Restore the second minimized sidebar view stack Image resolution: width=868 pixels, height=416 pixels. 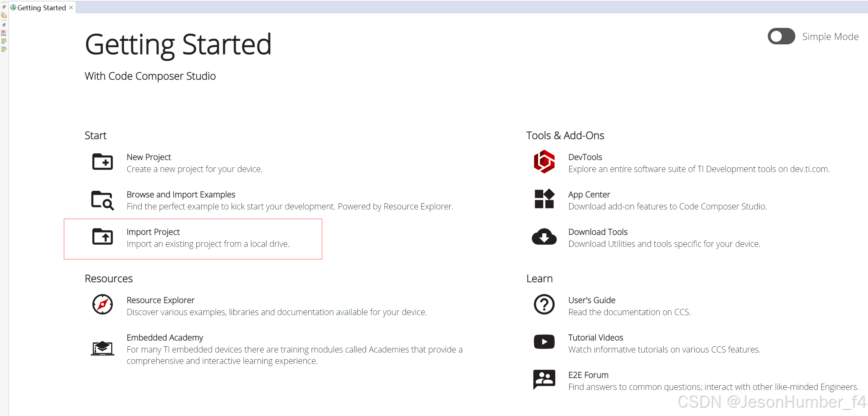click(4, 25)
